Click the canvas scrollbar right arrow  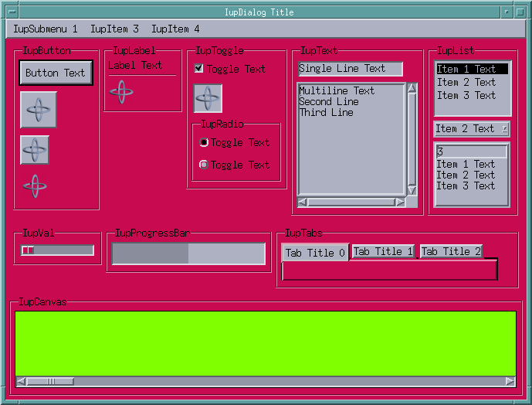(510, 382)
